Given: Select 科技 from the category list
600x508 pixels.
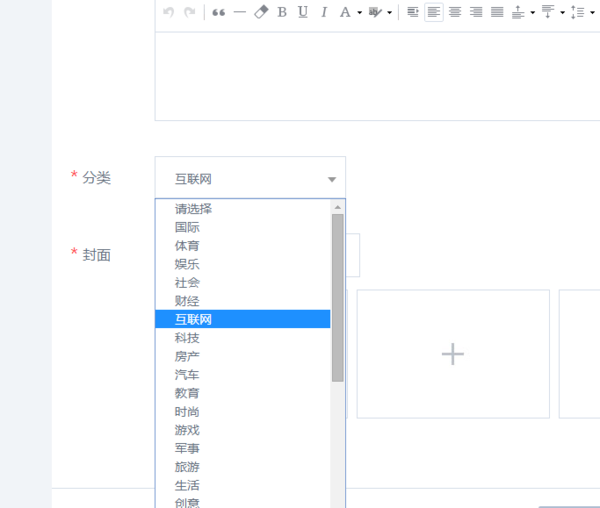Looking at the screenshot, I should [243, 338].
